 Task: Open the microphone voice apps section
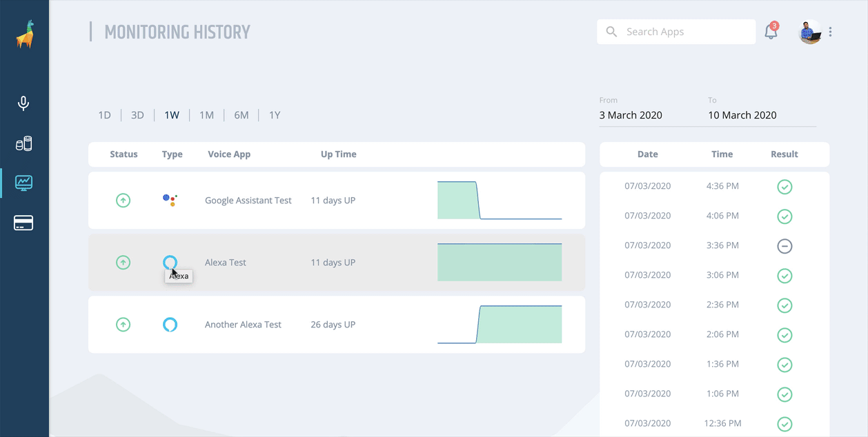click(x=23, y=103)
